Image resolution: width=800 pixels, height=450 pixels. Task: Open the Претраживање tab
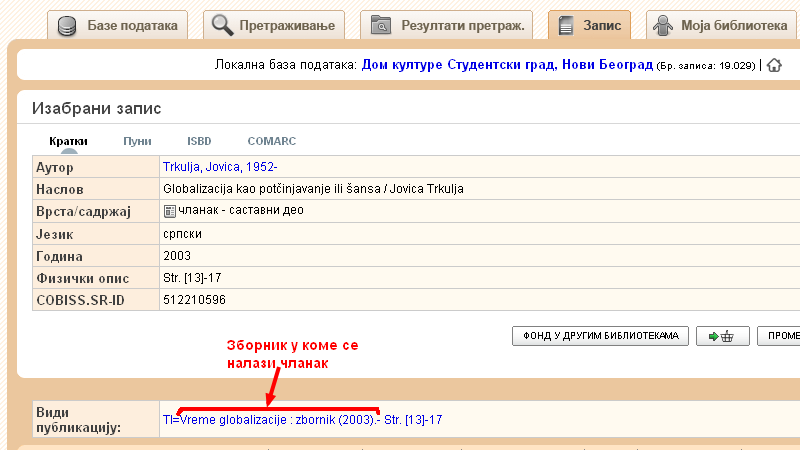274,25
